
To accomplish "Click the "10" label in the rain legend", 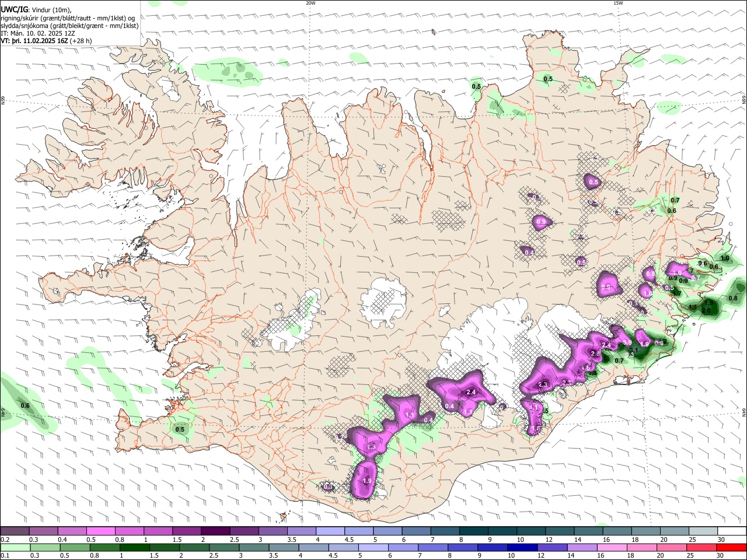I will [511, 555].
